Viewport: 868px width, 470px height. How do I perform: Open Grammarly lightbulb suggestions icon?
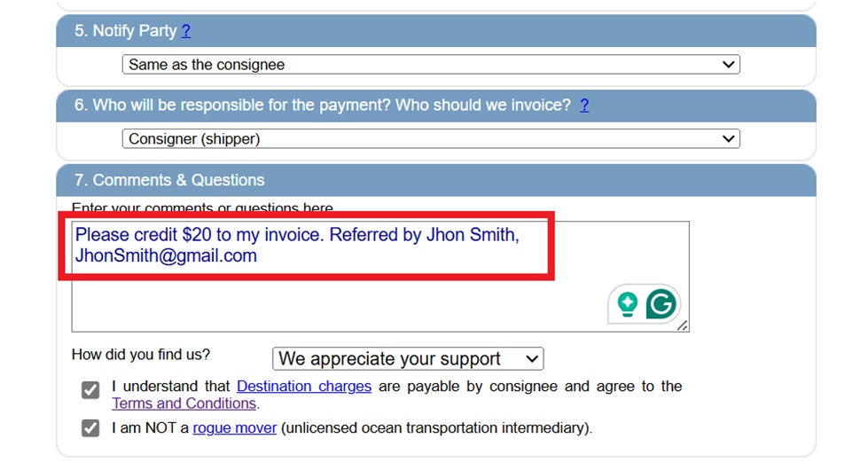tap(628, 304)
